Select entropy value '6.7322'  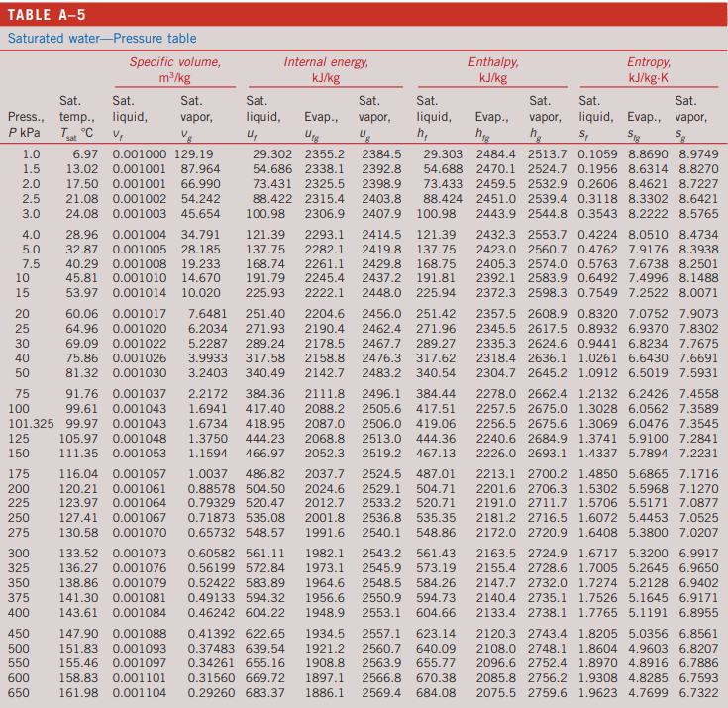click(x=698, y=693)
